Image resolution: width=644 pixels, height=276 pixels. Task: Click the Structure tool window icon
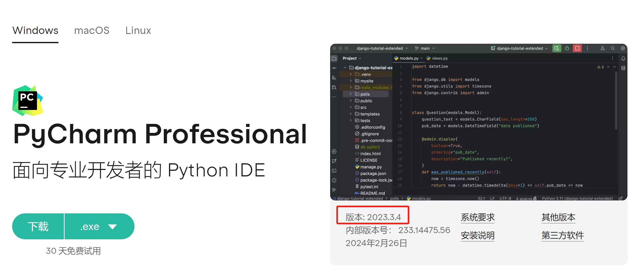pyautogui.click(x=334, y=78)
